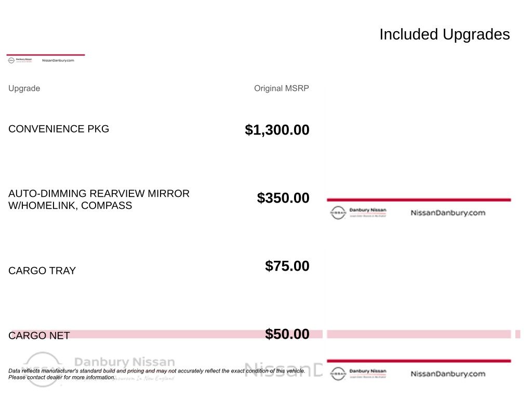The image size is (532, 399).
Task: Open NissanDanbury.com link in the middle-right banner
Action: tap(447, 212)
